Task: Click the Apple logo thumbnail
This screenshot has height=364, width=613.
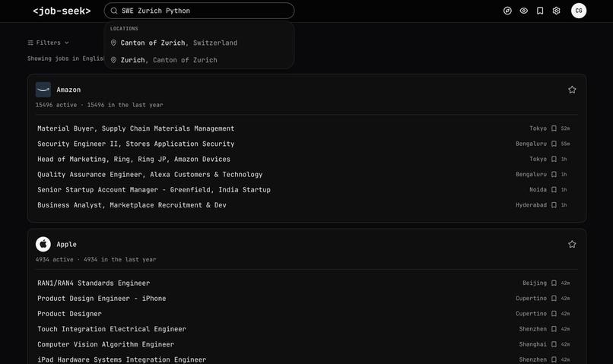Action: coord(43,245)
